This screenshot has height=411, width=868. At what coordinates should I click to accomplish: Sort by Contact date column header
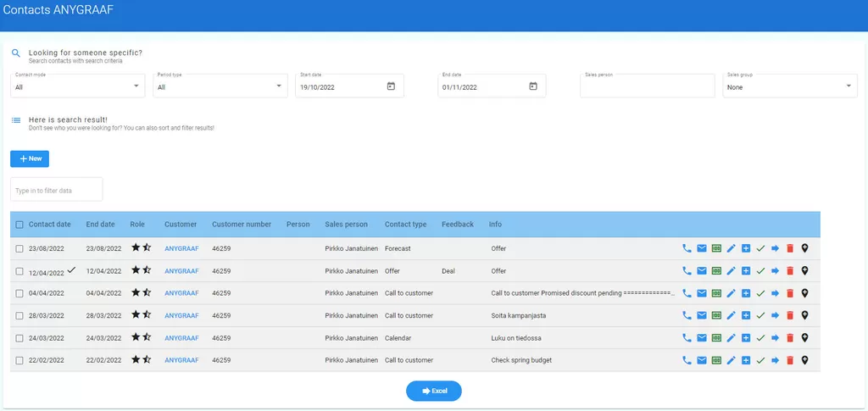(x=50, y=225)
